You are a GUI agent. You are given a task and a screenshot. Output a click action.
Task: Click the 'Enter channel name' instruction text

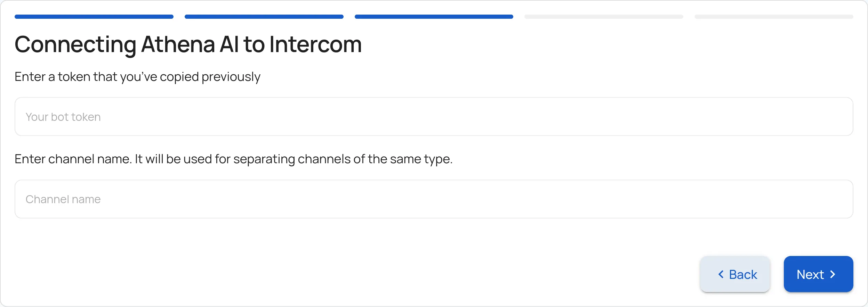coord(233,159)
